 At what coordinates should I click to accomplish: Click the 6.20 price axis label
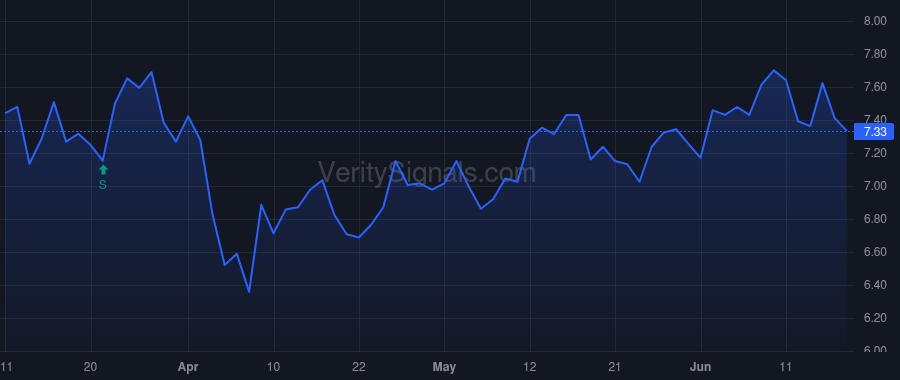tap(875, 318)
